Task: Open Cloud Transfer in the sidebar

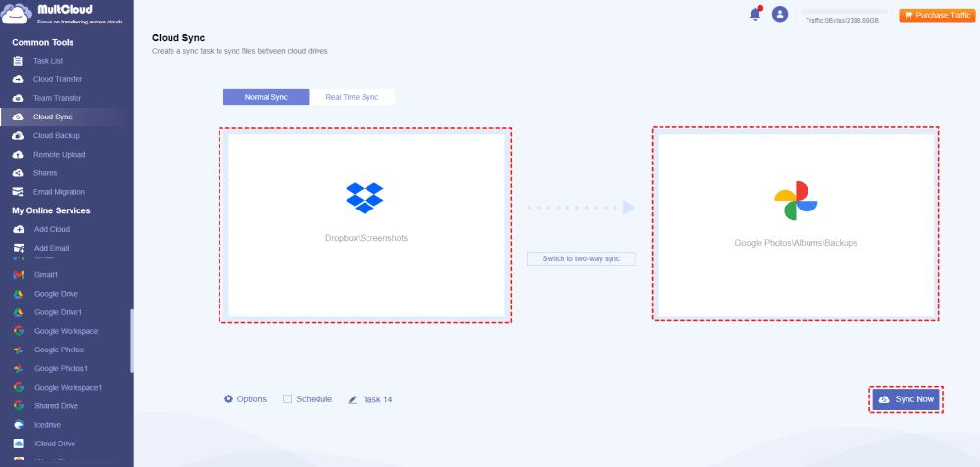Action: (x=58, y=79)
